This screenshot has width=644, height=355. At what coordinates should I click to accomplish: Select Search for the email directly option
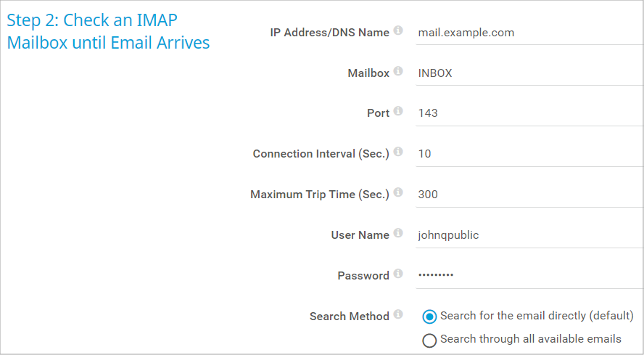click(429, 317)
